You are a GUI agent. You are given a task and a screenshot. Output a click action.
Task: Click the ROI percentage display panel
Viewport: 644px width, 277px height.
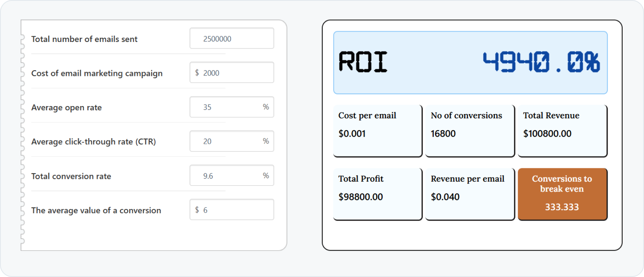[x=470, y=63]
